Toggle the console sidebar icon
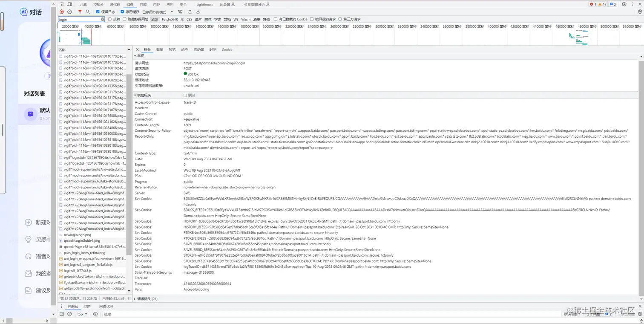Viewport: 644px width, 324px height. 62,314
